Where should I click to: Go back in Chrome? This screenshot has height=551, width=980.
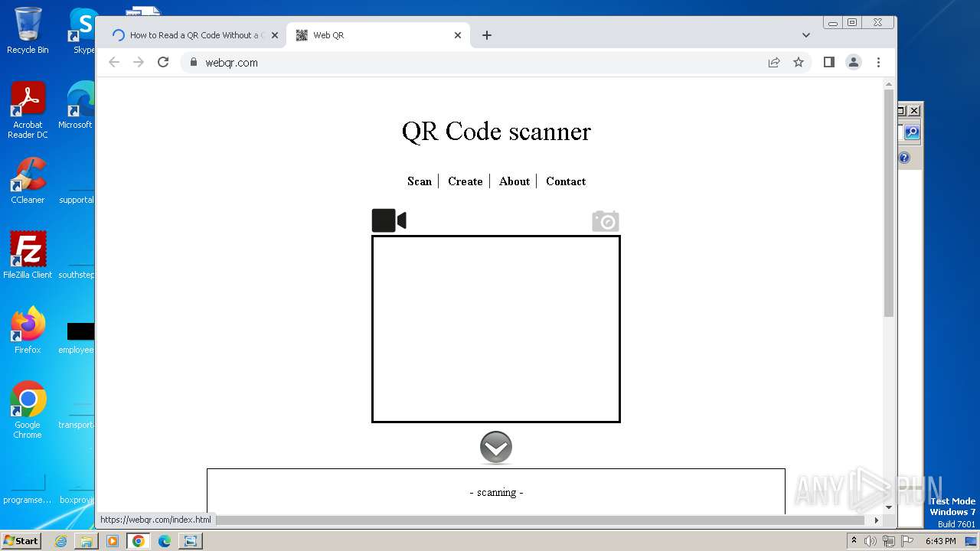(114, 62)
